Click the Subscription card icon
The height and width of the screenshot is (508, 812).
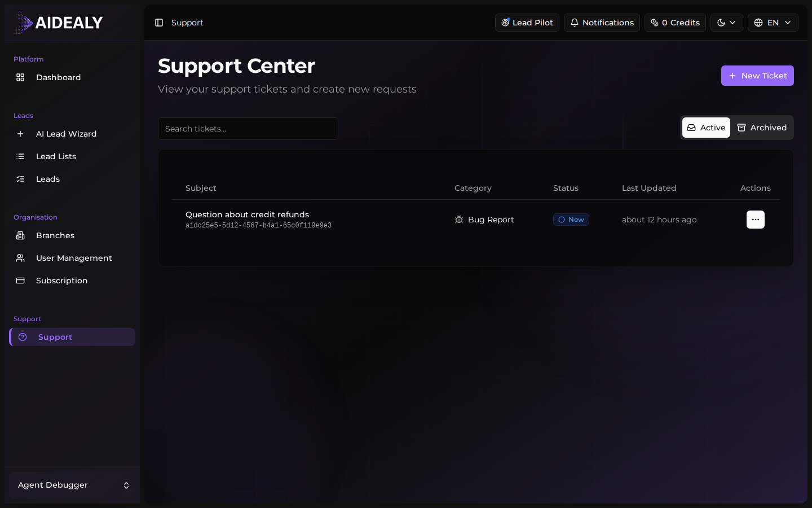coord(20,281)
